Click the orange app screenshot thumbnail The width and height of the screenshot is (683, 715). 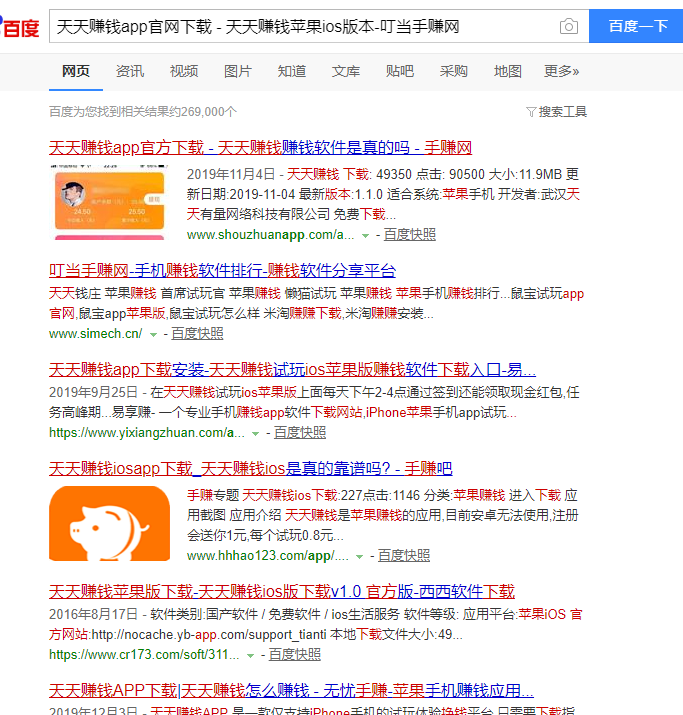(109, 202)
